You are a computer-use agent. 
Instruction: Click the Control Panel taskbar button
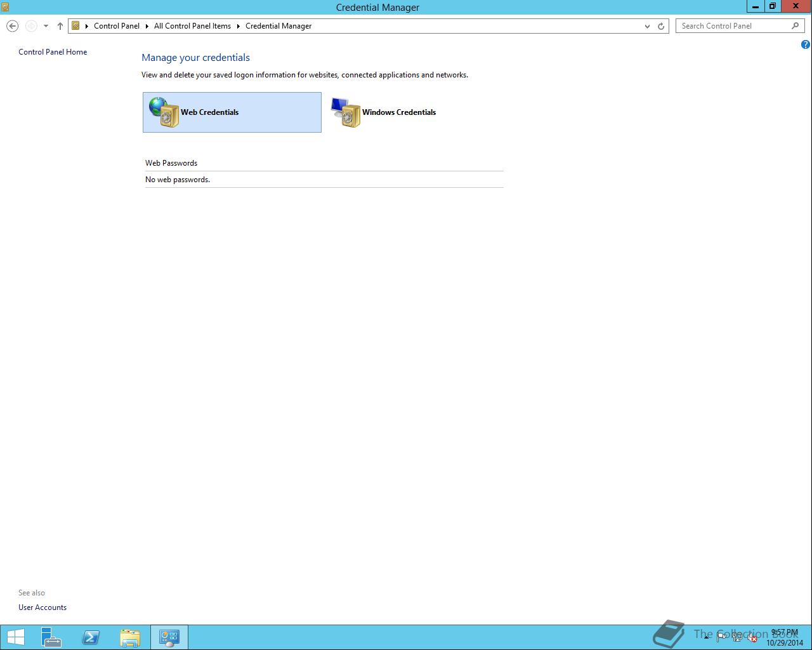click(x=169, y=637)
